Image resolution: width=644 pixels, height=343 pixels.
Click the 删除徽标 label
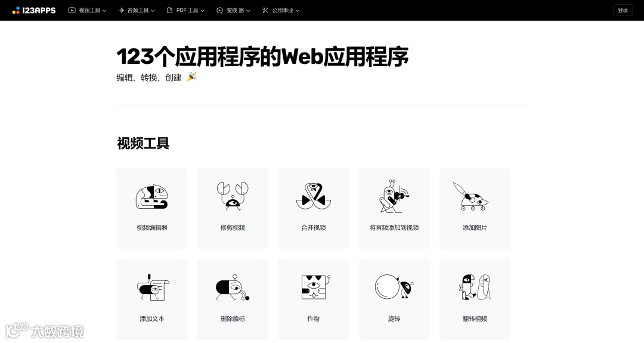point(233,319)
